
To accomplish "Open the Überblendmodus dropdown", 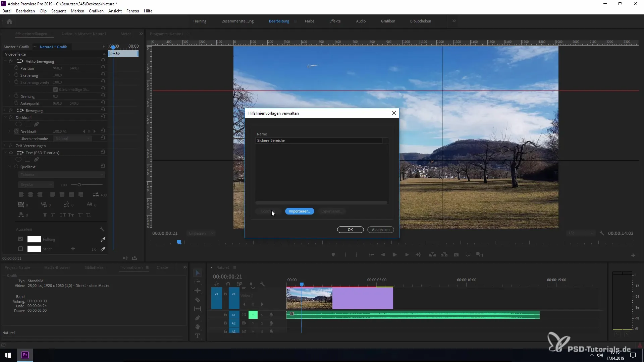I will click(73, 138).
